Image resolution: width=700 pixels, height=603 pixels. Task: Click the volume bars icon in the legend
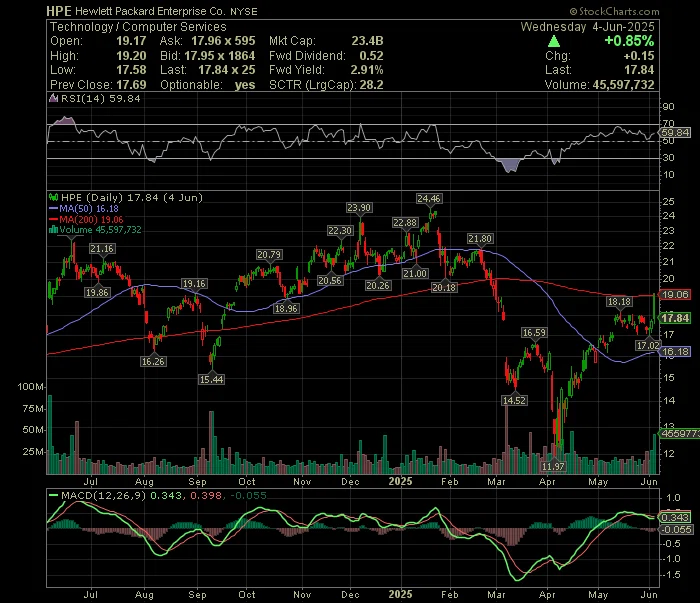click(x=53, y=230)
